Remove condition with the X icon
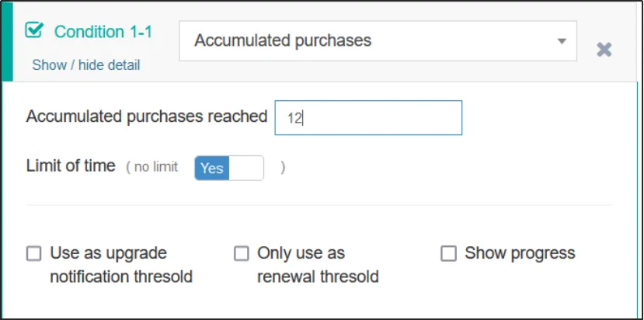Screen dimensions: 644x320 pyautogui.click(x=604, y=50)
